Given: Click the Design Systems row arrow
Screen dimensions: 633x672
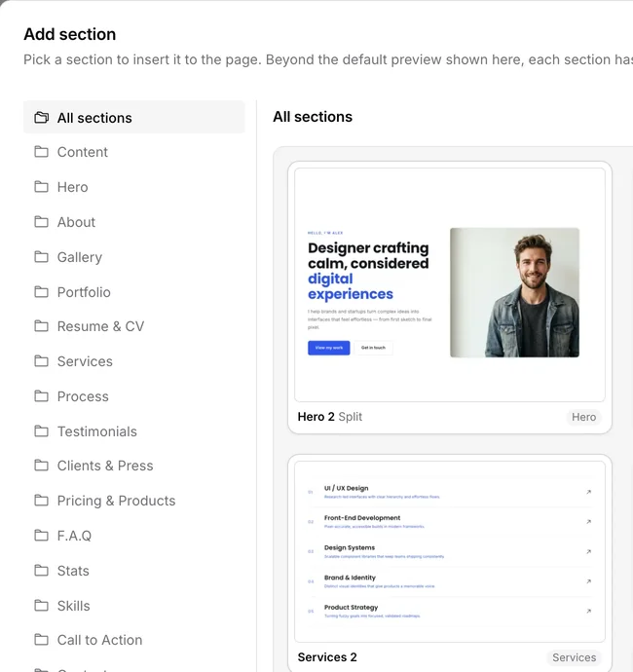Looking at the screenshot, I should coord(588,551).
